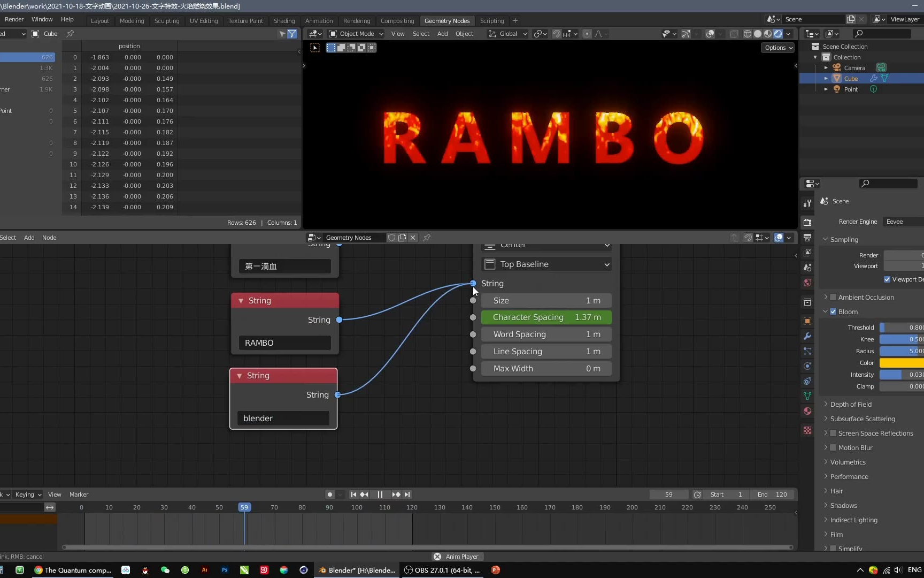Open the Global transform orientation dropdown
The image size is (924, 578).
507,34
